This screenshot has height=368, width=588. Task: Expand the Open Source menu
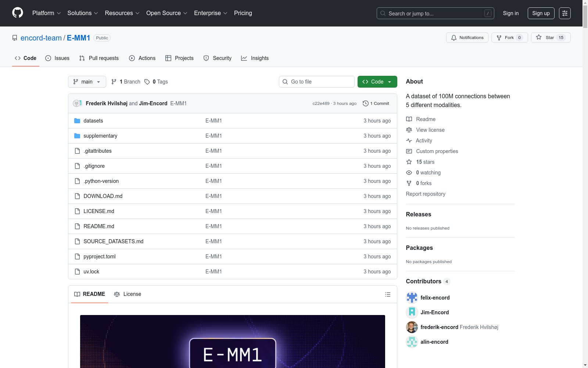pos(167,13)
